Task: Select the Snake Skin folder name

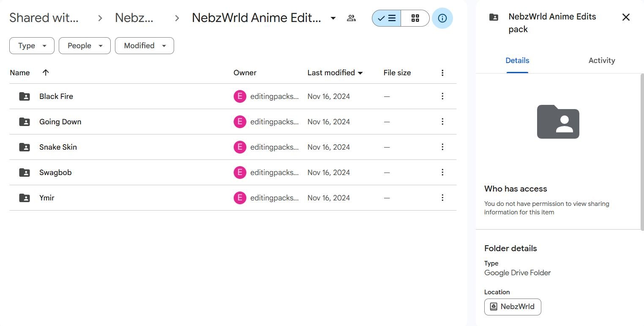Action: click(x=58, y=147)
